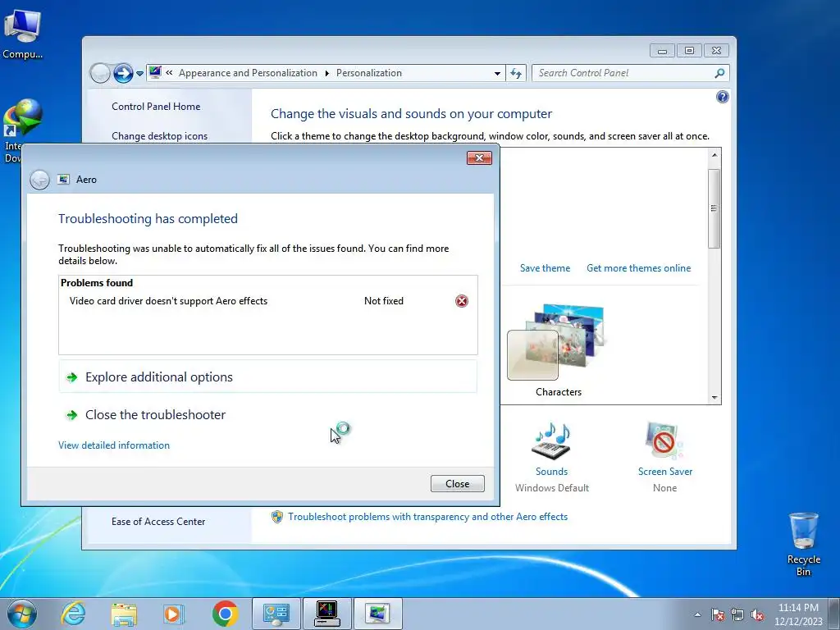Open the Computer desktop icon
This screenshot has width=840, height=630.
(22, 33)
